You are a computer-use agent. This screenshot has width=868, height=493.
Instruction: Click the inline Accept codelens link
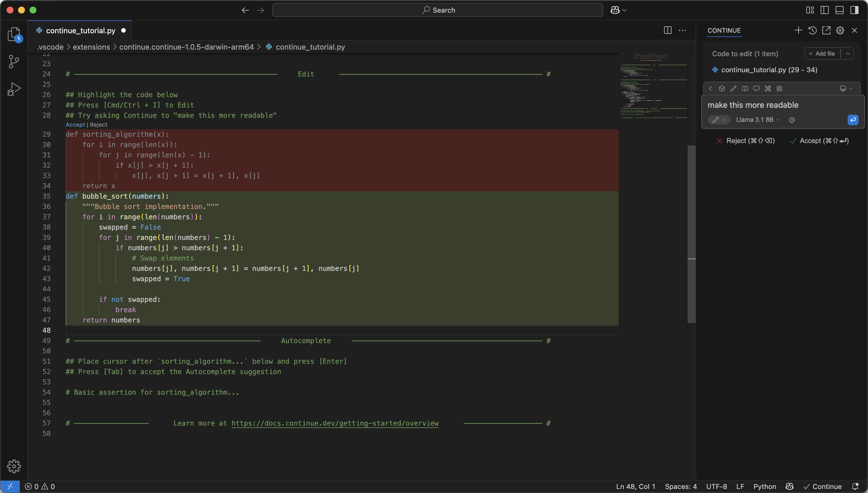click(x=75, y=125)
